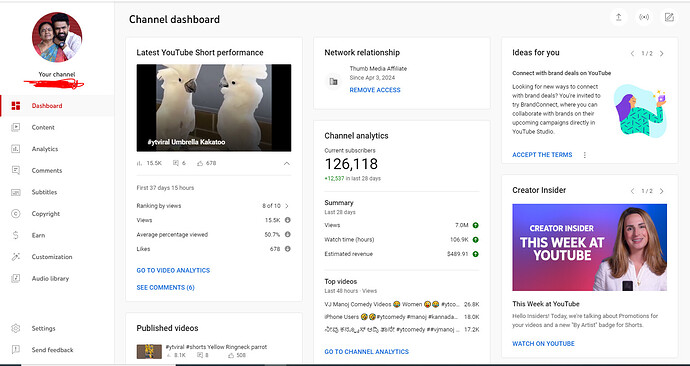The height and width of the screenshot is (366, 690).
Task: Open Dashboard from the sidebar menu
Action: click(57, 106)
